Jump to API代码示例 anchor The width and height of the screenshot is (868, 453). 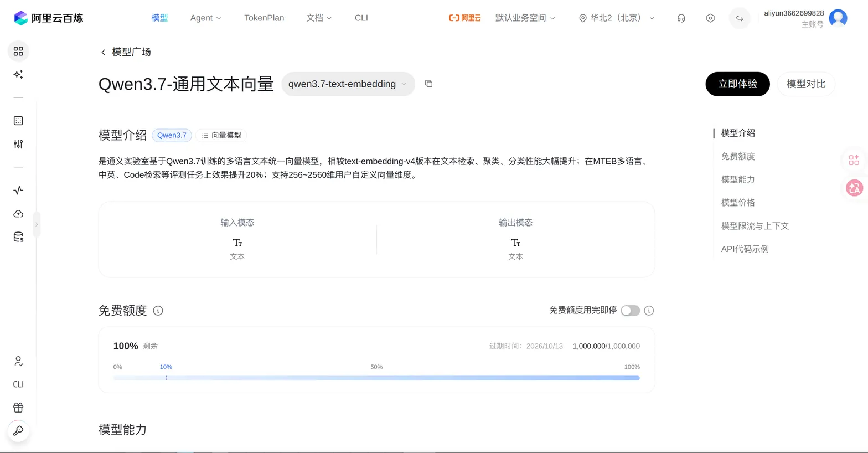point(745,249)
